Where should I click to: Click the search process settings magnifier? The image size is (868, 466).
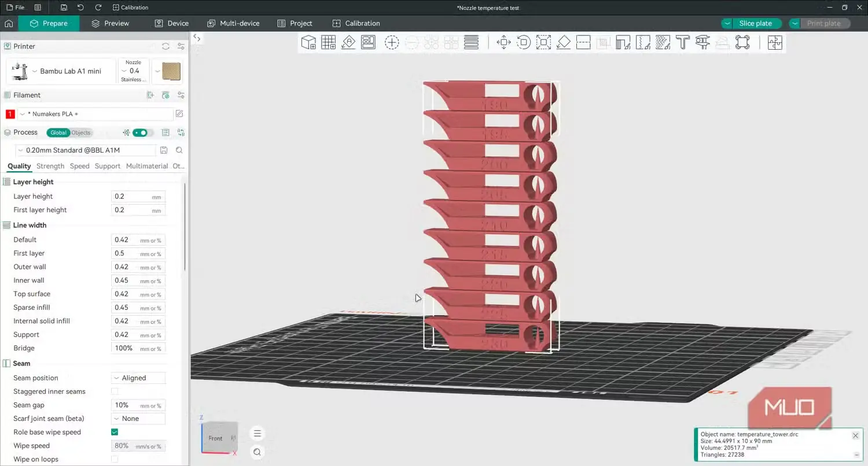(x=179, y=150)
